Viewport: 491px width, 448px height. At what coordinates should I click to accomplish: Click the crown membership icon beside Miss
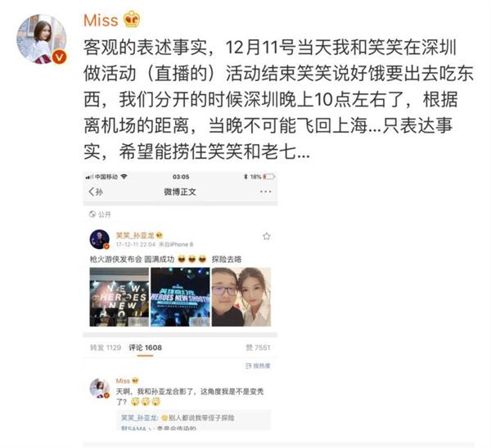[132, 20]
